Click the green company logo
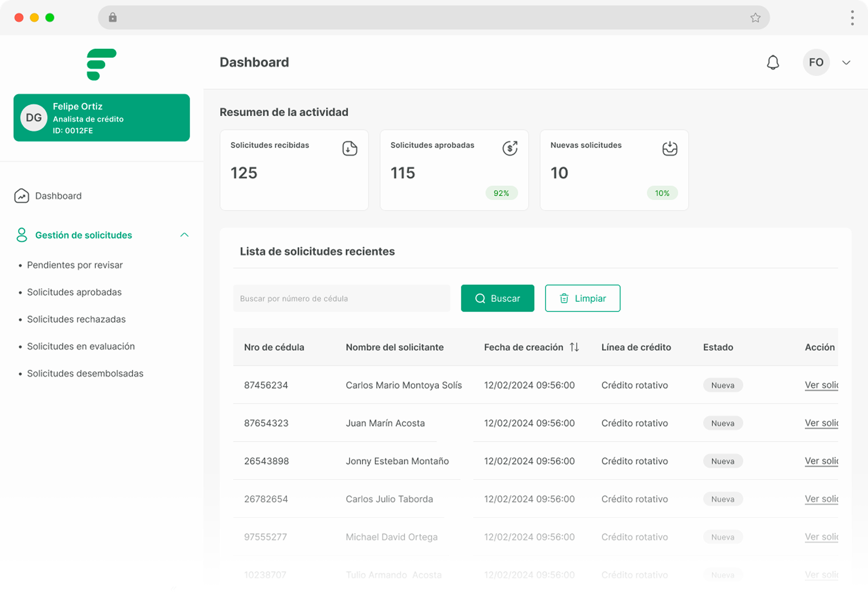 pyautogui.click(x=101, y=64)
